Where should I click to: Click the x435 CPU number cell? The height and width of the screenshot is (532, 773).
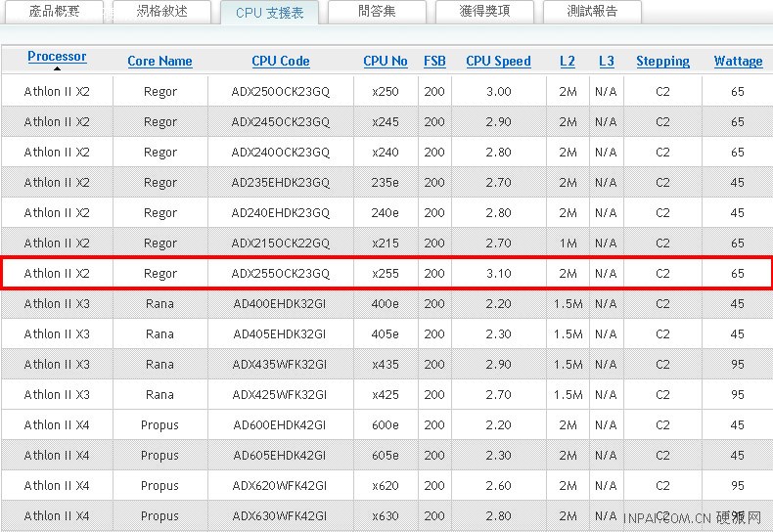[x=386, y=364]
